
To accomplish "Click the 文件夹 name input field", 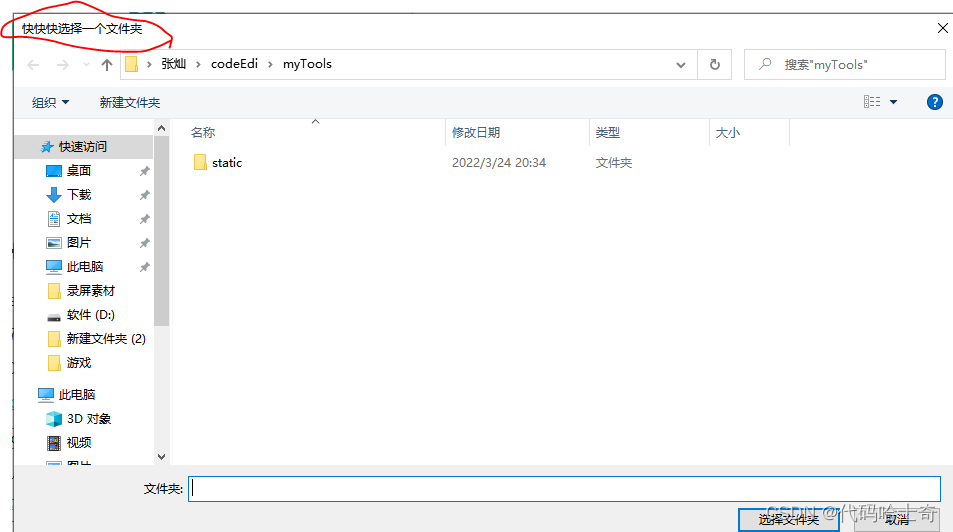I will [565, 489].
